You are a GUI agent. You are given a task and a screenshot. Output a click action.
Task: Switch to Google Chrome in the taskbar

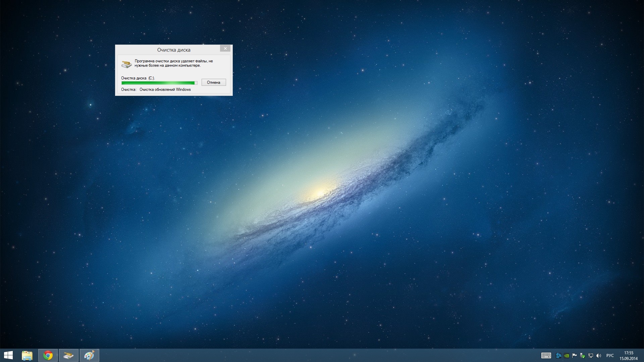48,355
